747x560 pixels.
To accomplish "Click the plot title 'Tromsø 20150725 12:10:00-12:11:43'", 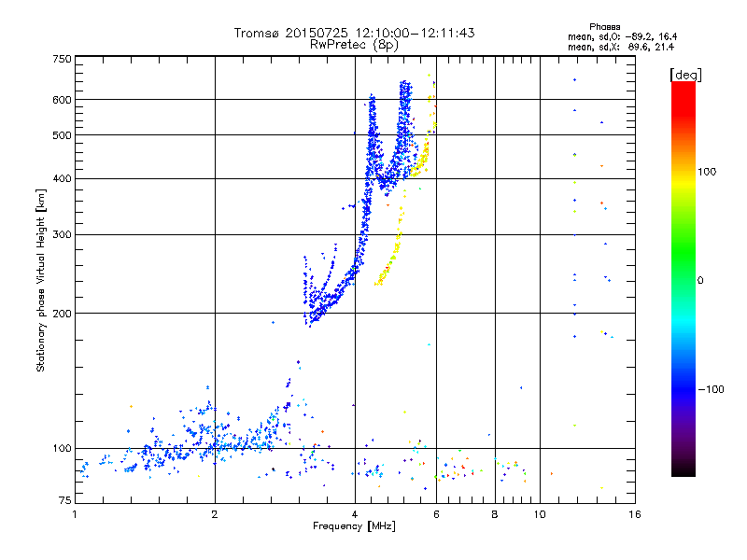I will point(354,33).
